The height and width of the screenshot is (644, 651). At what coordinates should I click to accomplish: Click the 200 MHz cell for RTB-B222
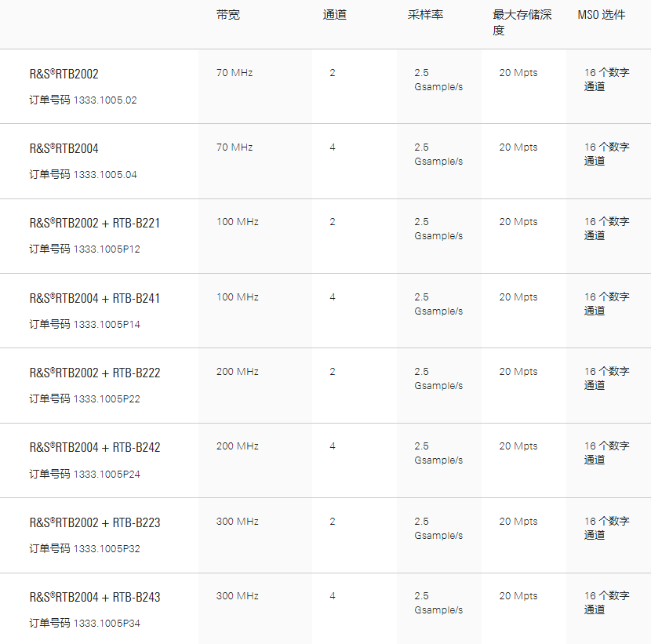[238, 372]
